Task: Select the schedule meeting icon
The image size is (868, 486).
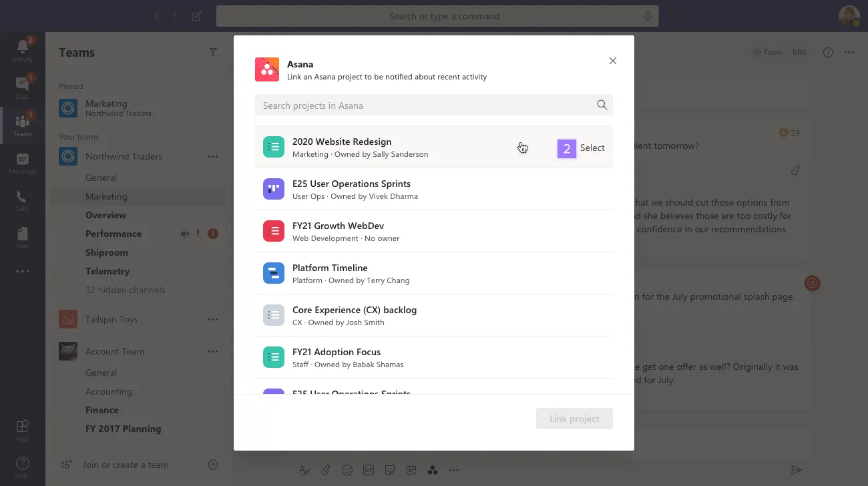Action: click(411, 470)
